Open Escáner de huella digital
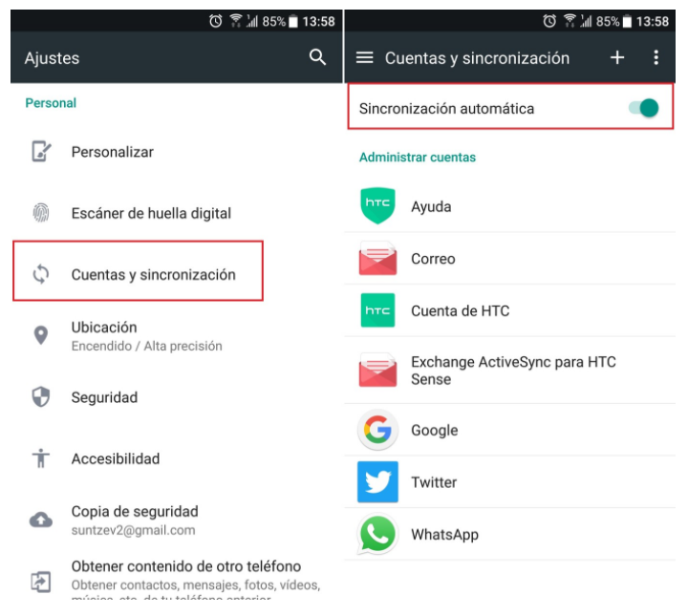 pos(177,214)
